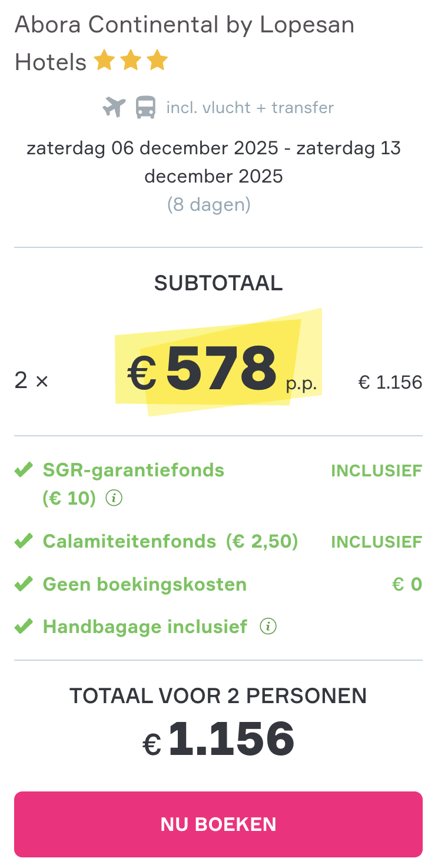The image size is (438, 868).
Task: Select the first star in the hotel rating
Action: pos(104,59)
